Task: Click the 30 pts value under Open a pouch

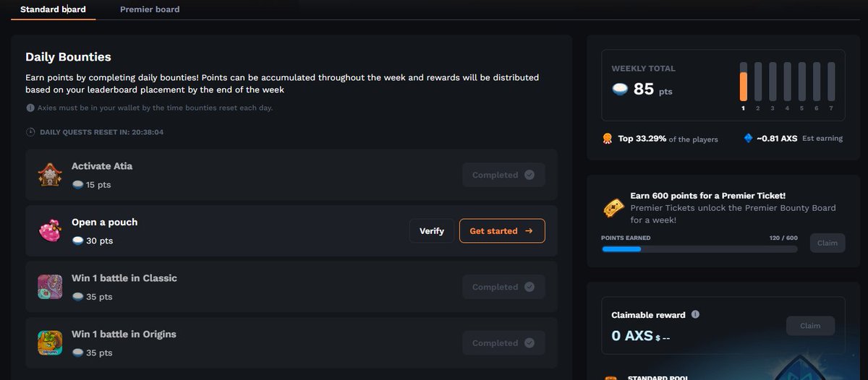Action: click(x=100, y=241)
